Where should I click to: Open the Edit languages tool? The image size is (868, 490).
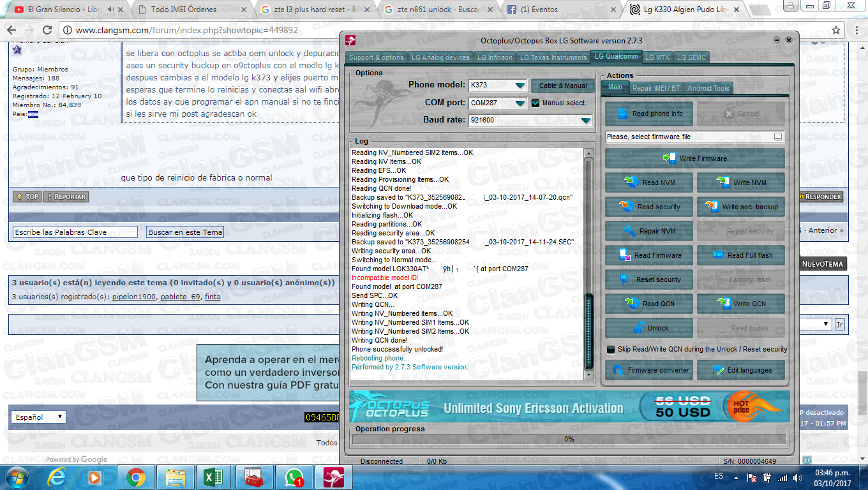coord(740,370)
